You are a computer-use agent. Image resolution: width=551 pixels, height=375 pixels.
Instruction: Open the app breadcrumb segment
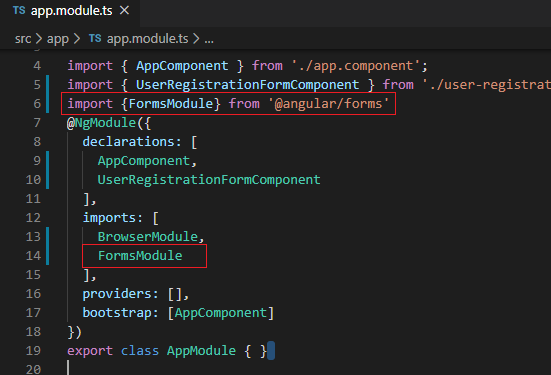click(x=58, y=39)
